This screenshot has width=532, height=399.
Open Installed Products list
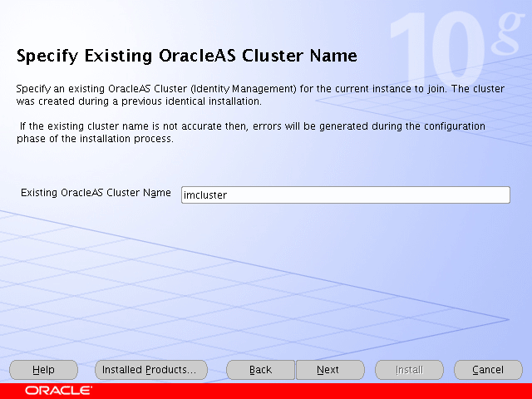click(x=151, y=369)
